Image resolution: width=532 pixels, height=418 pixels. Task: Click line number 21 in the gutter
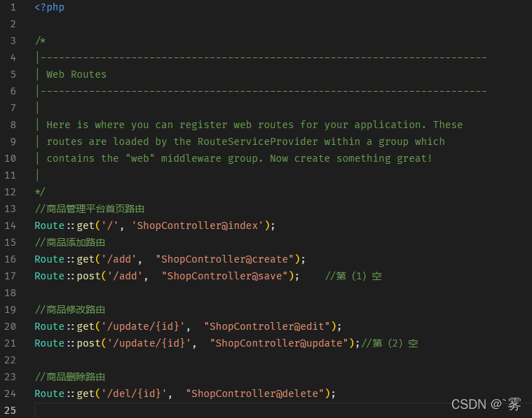click(11, 343)
